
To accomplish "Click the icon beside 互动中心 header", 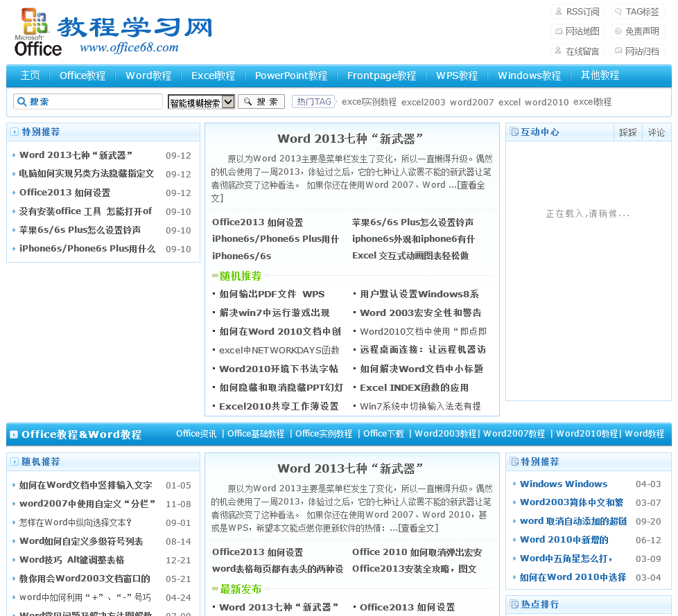I will [514, 132].
